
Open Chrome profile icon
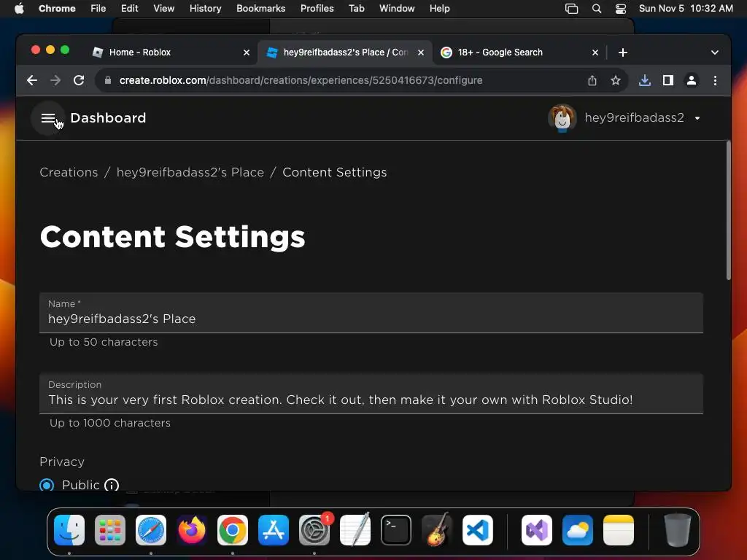point(692,80)
